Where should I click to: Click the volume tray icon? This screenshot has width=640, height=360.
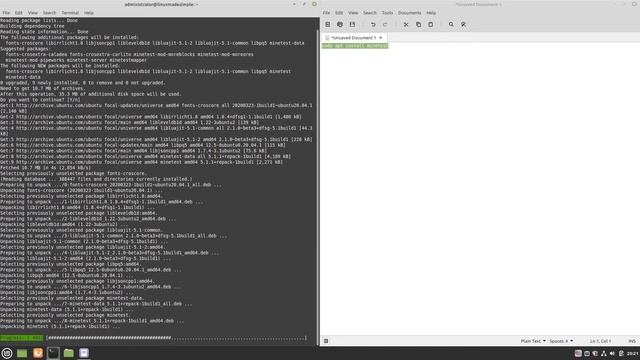(612, 353)
